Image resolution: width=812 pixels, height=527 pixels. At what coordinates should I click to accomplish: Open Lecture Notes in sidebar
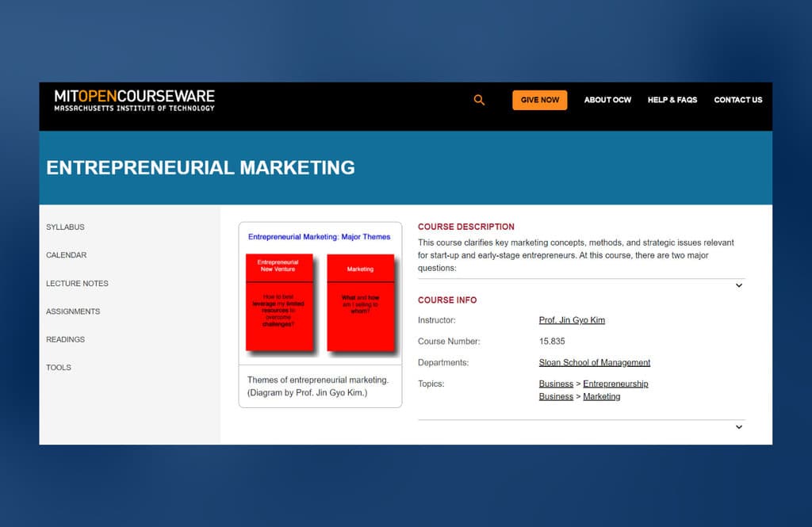[x=77, y=283]
